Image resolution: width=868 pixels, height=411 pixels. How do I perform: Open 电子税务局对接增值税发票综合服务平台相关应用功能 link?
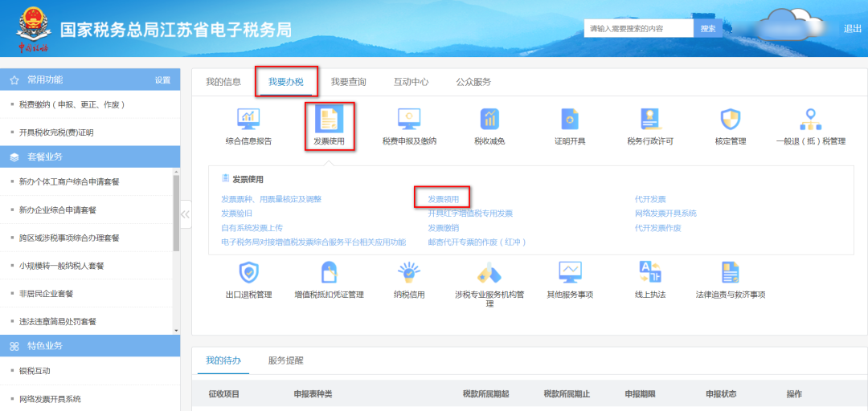pos(313,242)
